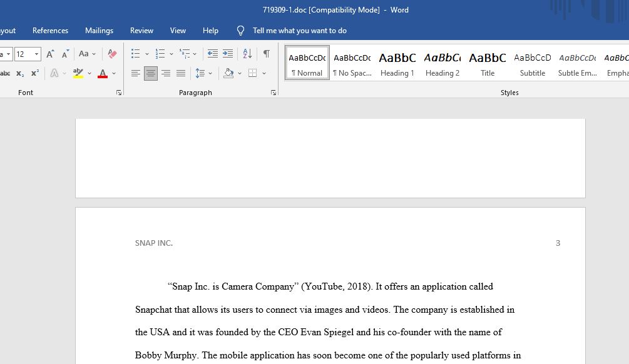Select the SNAP INC. header text
The image size is (629, 364).
[153, 243]
